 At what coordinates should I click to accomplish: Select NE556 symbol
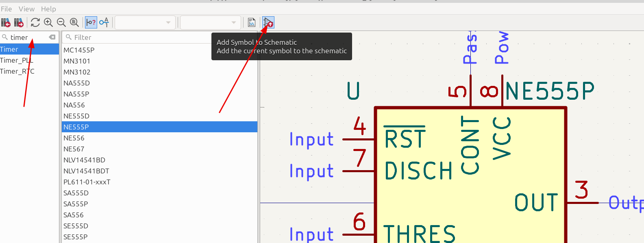pyautogui.click(x=159, y=138)
